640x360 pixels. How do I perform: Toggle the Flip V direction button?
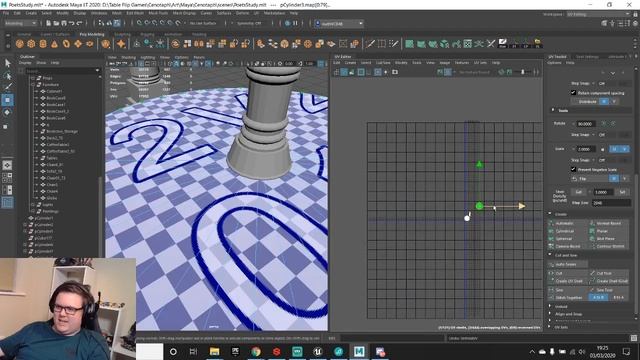click(x=624, y=178)
